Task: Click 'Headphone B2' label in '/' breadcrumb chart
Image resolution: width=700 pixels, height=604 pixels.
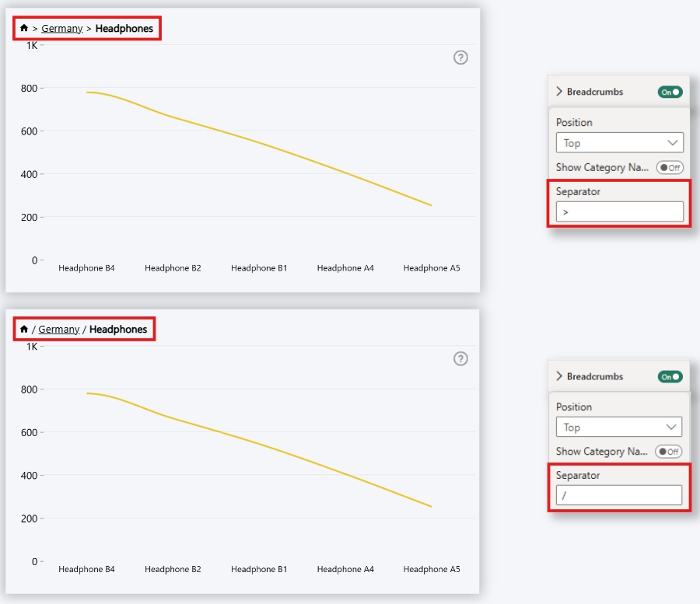Action: click(x=173, y=569)
